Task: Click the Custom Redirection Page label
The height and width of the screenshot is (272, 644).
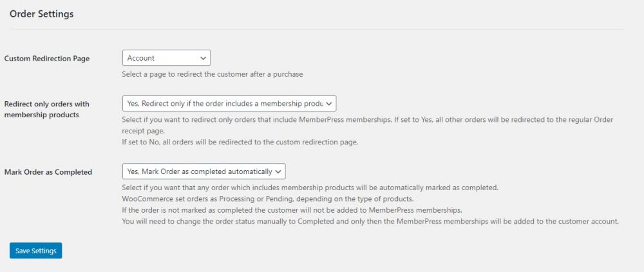Action: [x=47, y=59]
